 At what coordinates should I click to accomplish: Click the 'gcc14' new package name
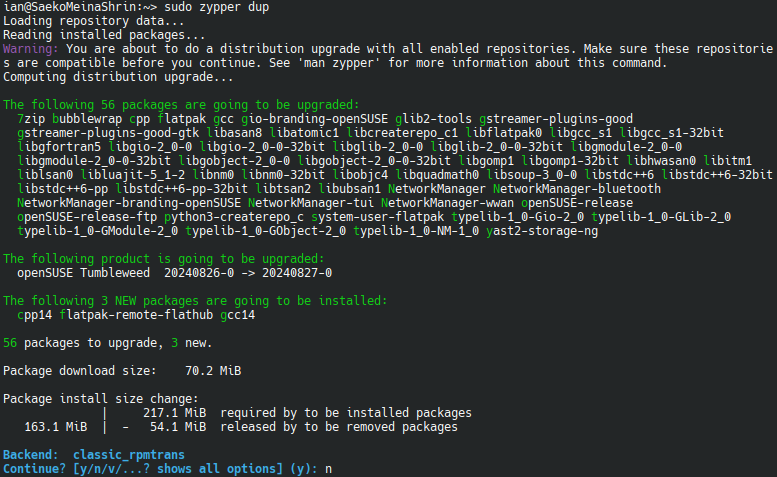[238, 315]
